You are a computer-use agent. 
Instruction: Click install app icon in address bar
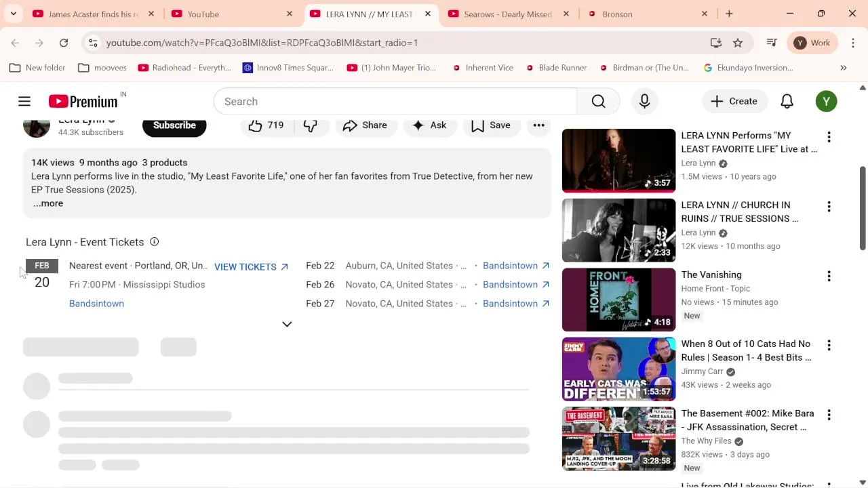715,43
